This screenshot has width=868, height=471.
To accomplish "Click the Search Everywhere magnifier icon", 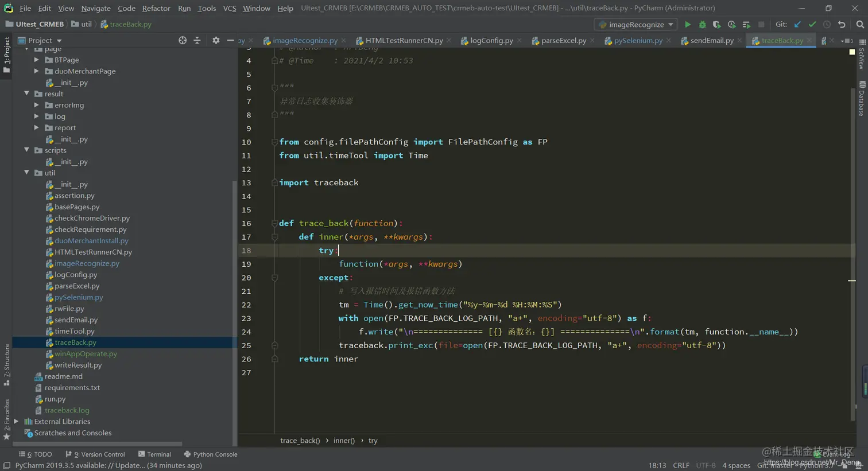I will pyautogui.click(x=859, y=25).
